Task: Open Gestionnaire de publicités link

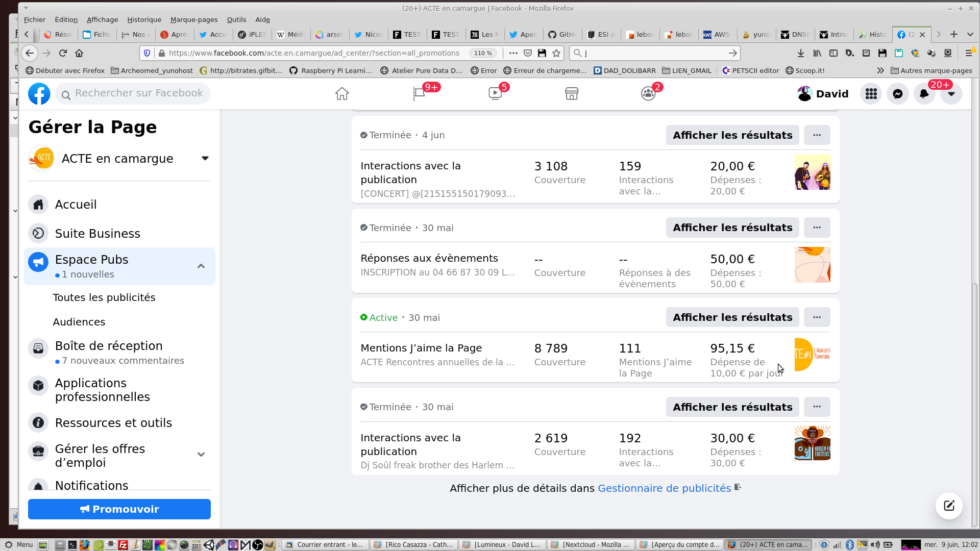Action: [x=664, y=488]
